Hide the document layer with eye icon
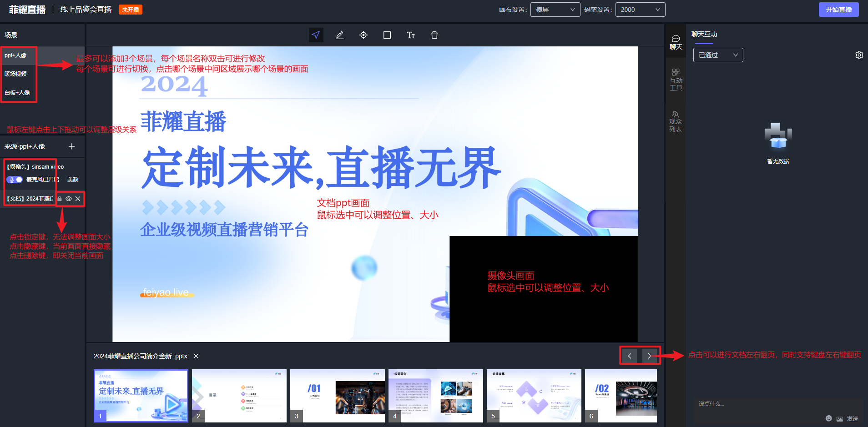 click(69, 199)
